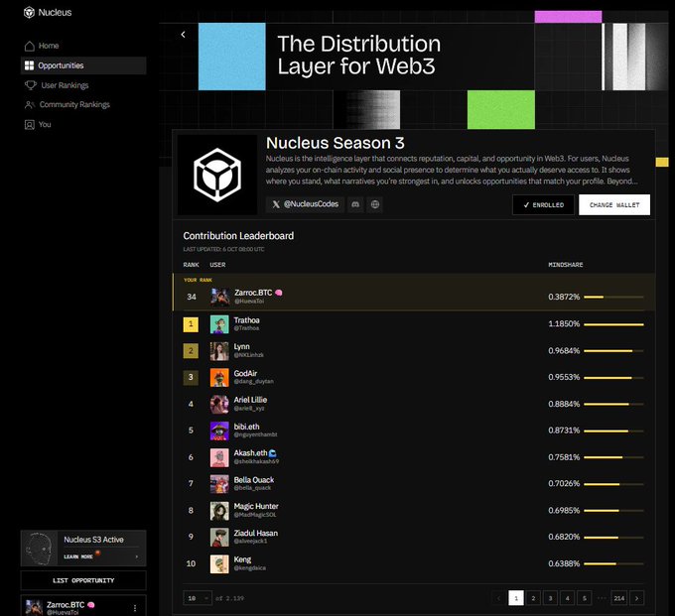Open bibi.eth's avatar
The width and height of the screenshot is (675, 616).
pos(219,431)
